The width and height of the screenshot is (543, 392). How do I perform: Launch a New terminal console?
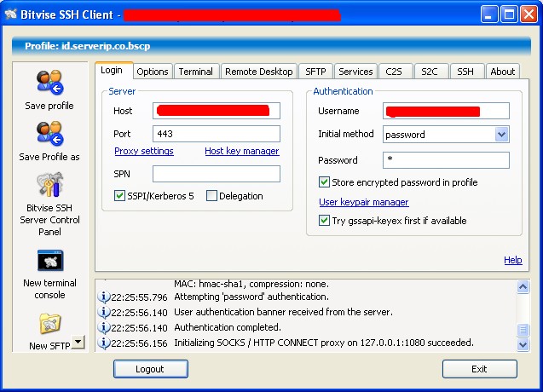[x=50, y=261]
